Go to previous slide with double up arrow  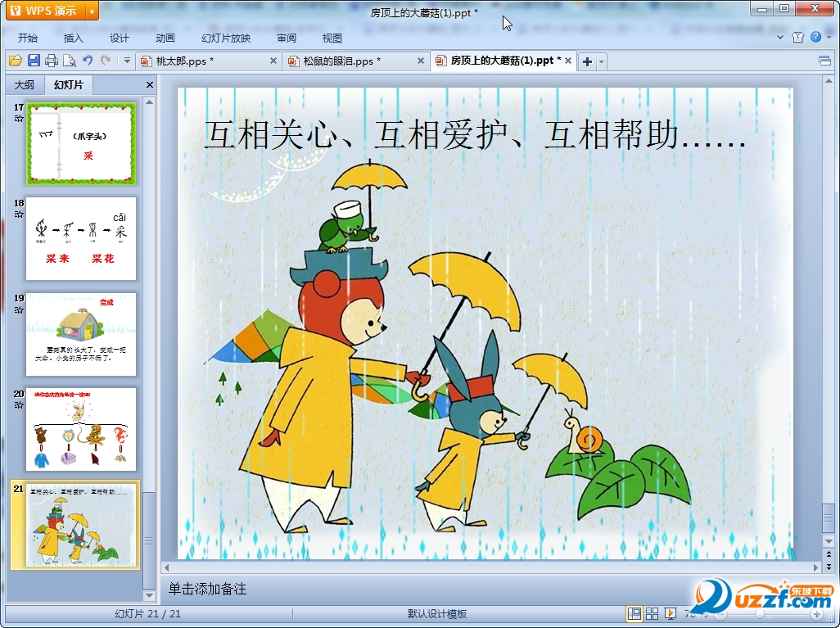(829, 554)
